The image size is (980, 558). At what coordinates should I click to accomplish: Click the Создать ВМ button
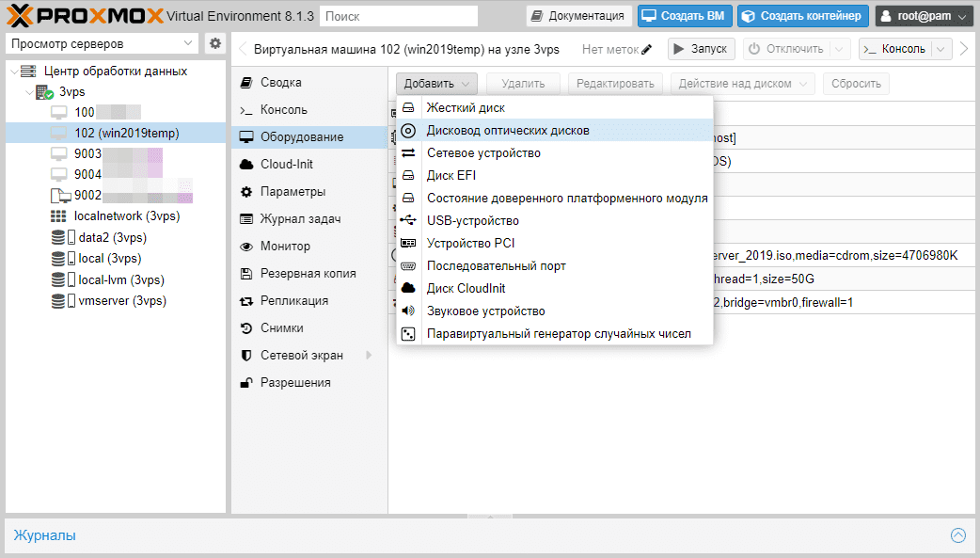[x=685, y=16]
